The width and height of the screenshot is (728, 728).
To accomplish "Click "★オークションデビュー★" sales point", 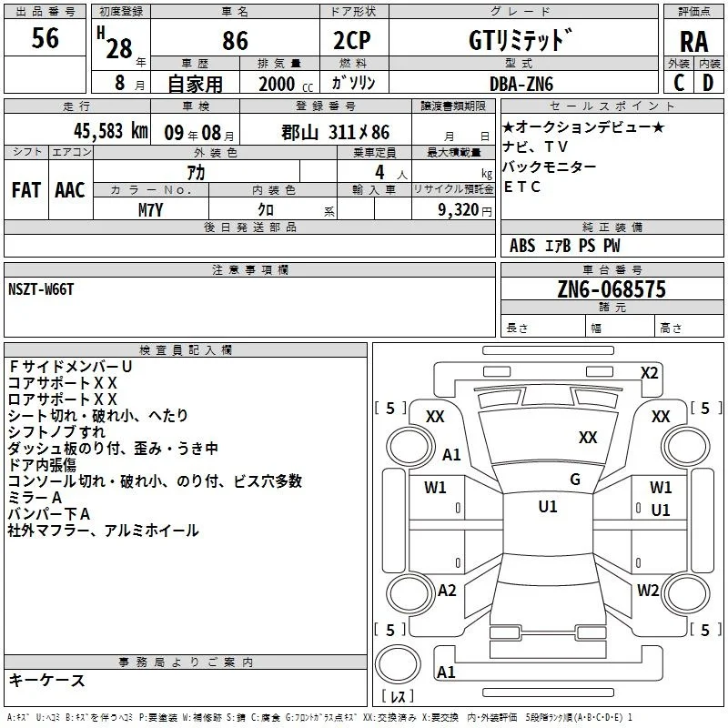I will tap(583, 126).
